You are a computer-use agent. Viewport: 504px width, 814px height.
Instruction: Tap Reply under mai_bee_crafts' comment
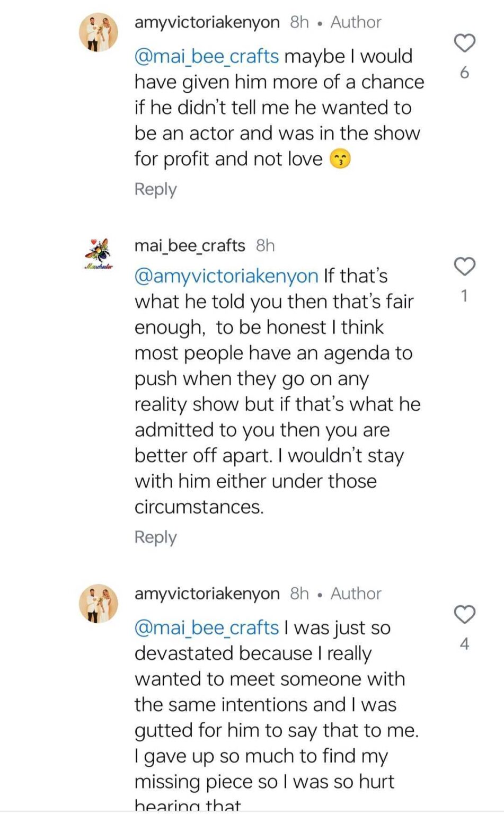point(155,537)
